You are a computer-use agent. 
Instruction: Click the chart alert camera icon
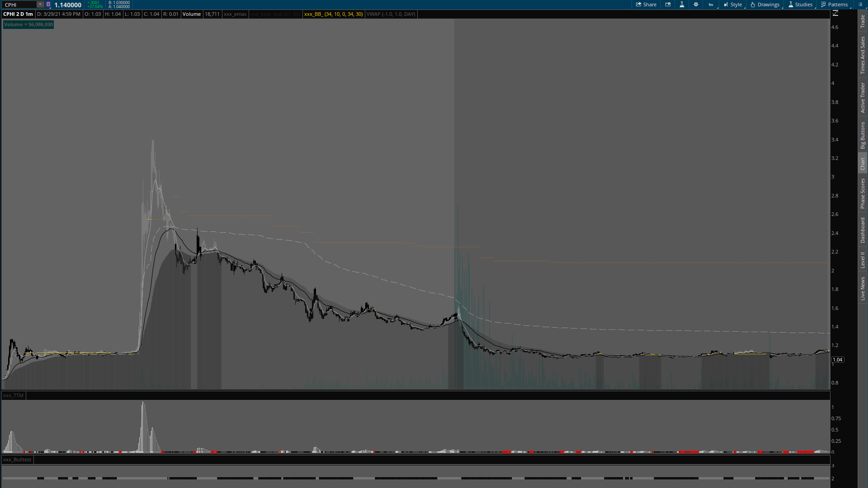[668, 5]
